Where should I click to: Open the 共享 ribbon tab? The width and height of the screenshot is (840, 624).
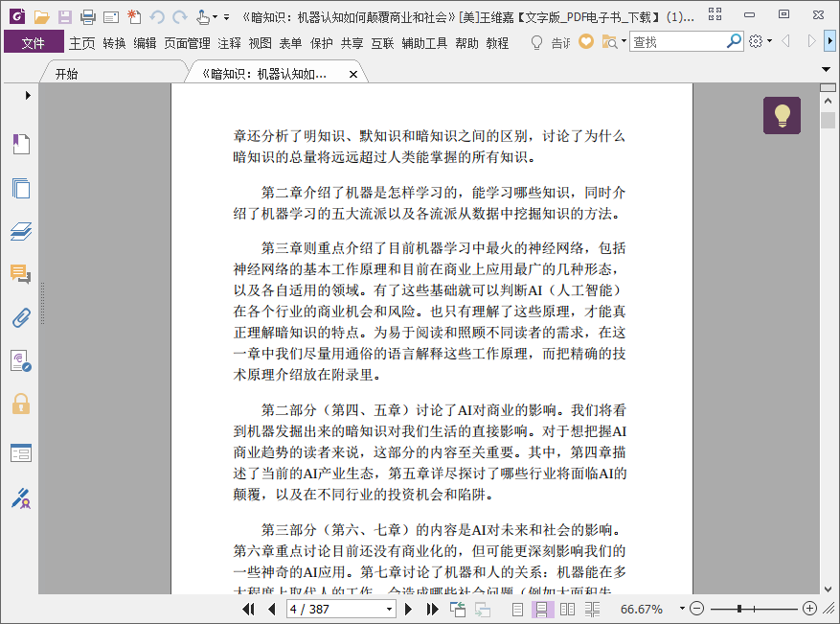(352, 43)
